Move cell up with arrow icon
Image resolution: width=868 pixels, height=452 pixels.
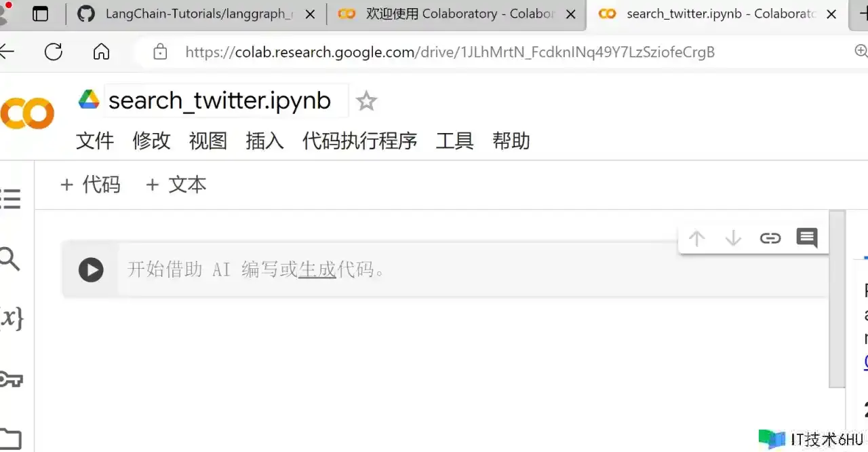tap(696, 238)
